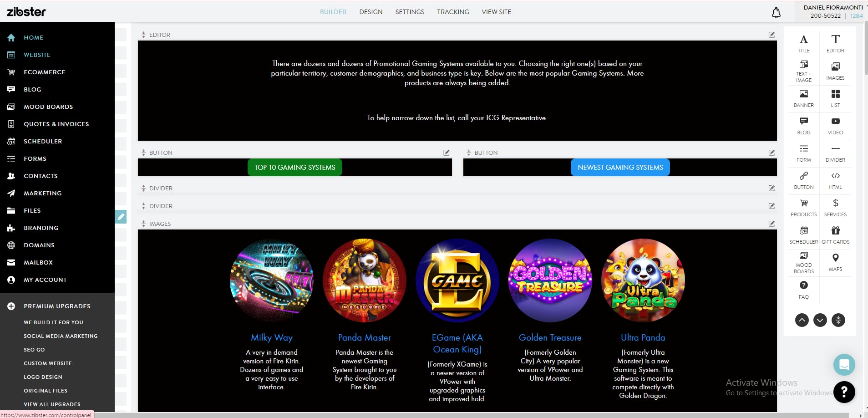
Task: Expand Premium Upgrades in the sidebar
Action: (x=57, y=306)
